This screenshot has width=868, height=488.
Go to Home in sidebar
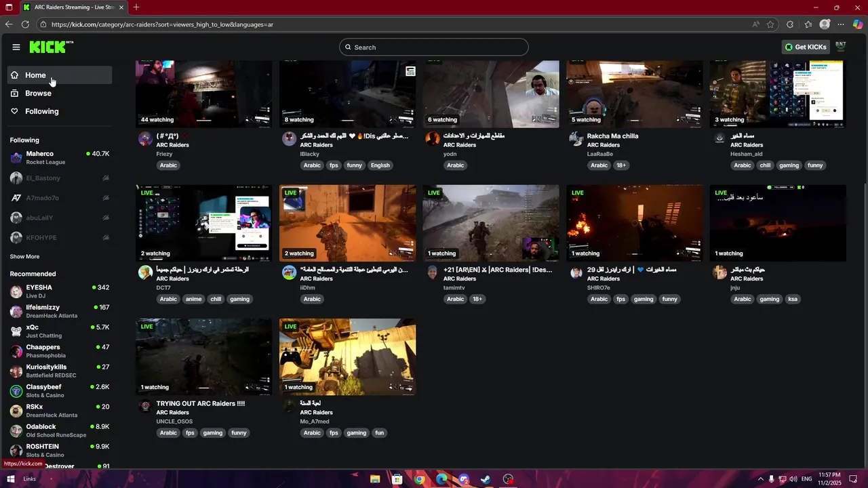[x=60, y=75]
